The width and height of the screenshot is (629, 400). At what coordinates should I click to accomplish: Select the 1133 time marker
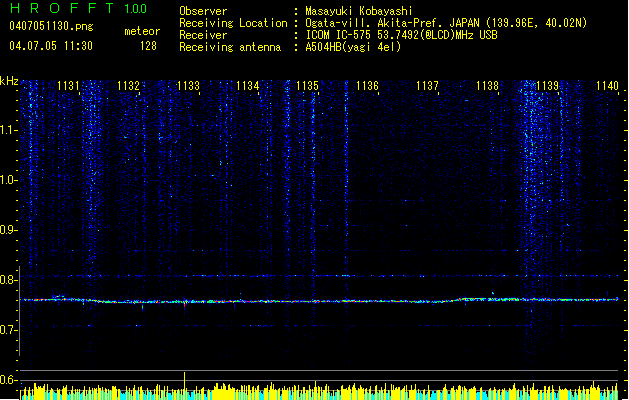[x=188, y=87]
